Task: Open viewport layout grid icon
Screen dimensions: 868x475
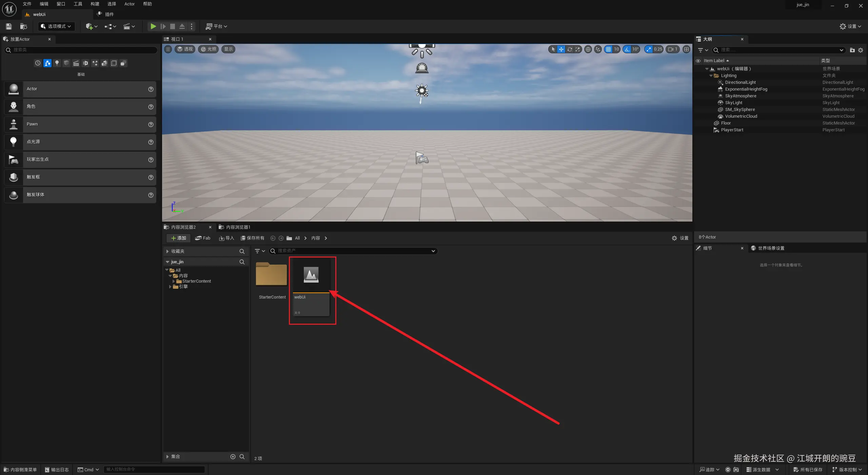Action: point(687,49)
